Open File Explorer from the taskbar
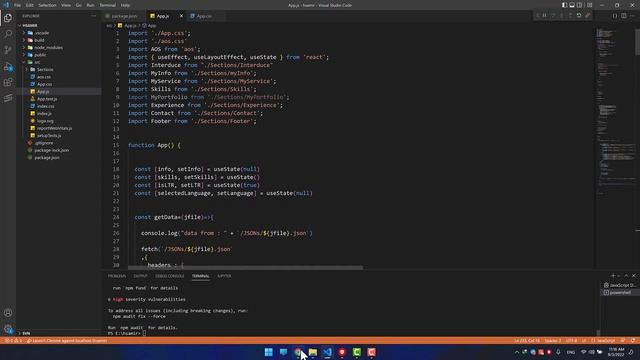The image size is (640, 360). click(x=313, y=352)
